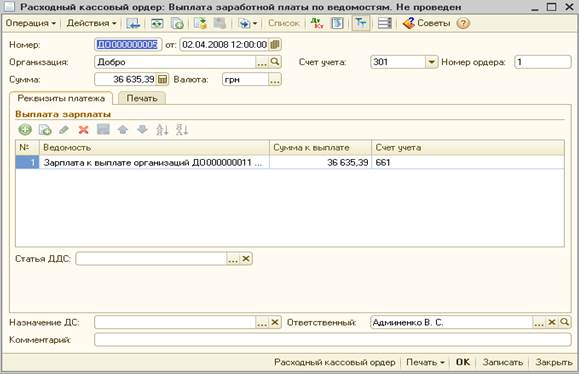Open the Статья ДДС ellipsis selector
Viewport: 579px width, 374px height.
click(233, 259)
